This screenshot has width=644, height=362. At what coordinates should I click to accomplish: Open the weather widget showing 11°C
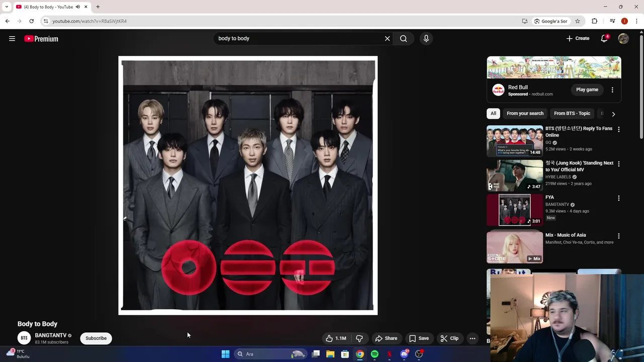click(x=19, y=354)
